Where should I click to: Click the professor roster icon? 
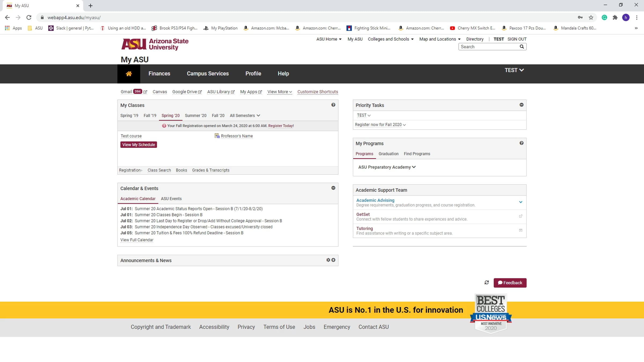click(217, 136)
